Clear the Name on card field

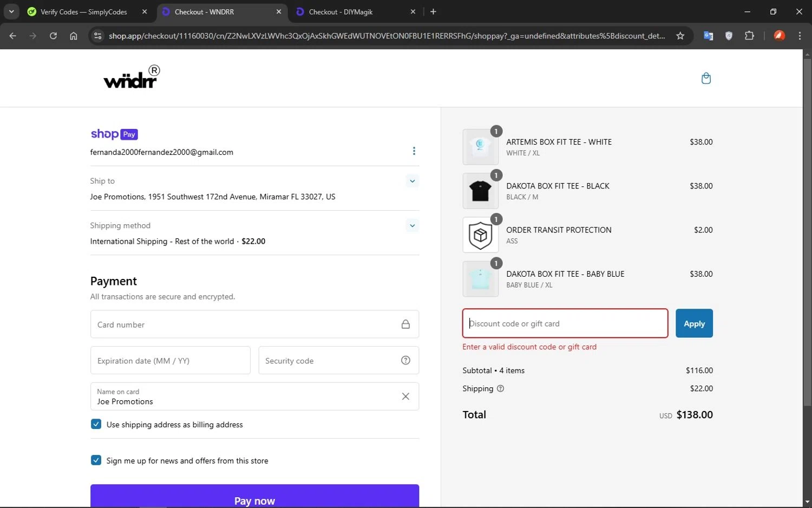point(405,396)
